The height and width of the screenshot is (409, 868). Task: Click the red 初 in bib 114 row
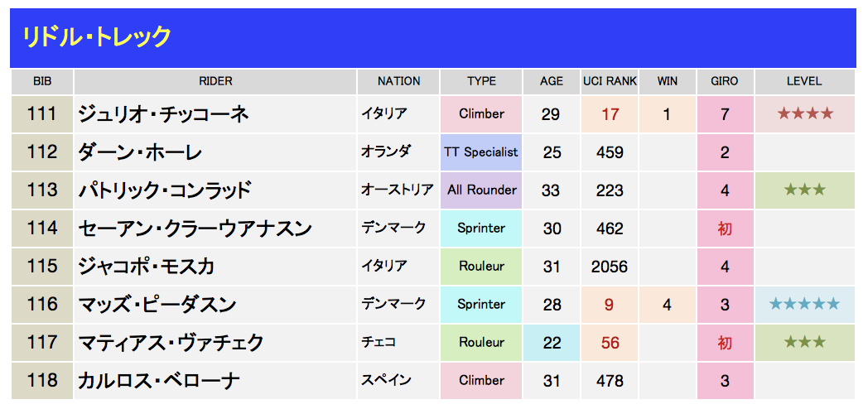pos(725,229)
